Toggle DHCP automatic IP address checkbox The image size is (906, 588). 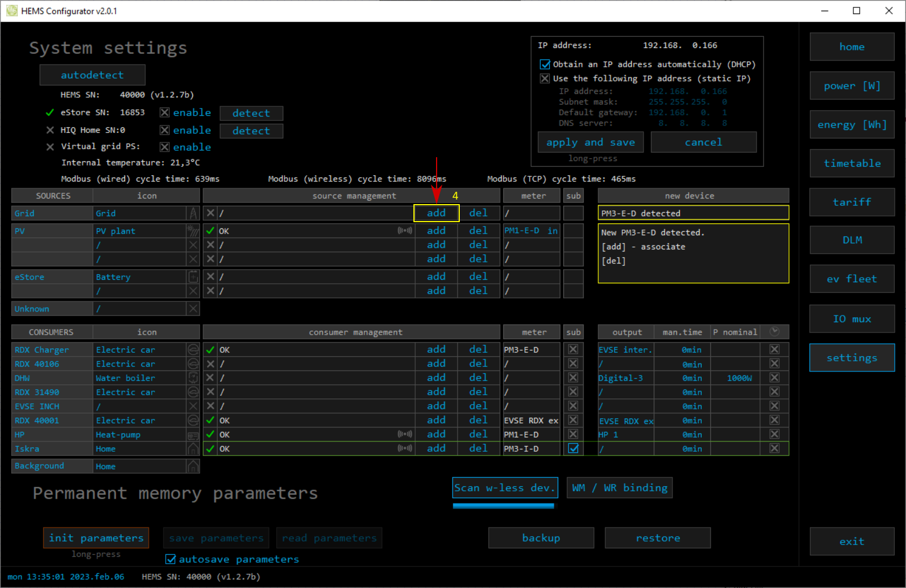(545, 64)
